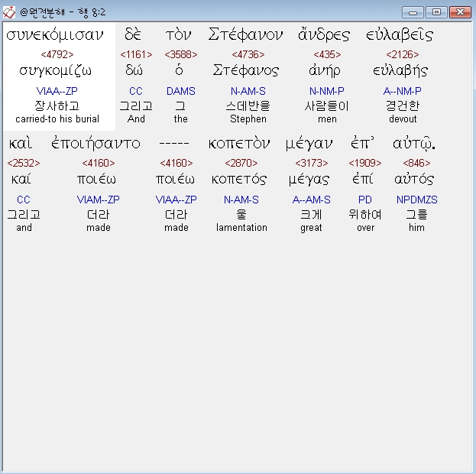
Task: Click the lemma συγκομίζω
Action: click(x=55, y=71)
